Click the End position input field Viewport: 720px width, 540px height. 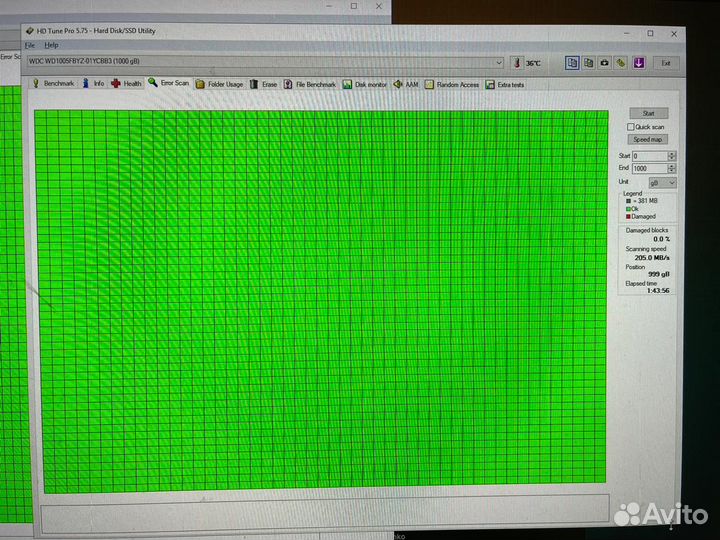650,169
